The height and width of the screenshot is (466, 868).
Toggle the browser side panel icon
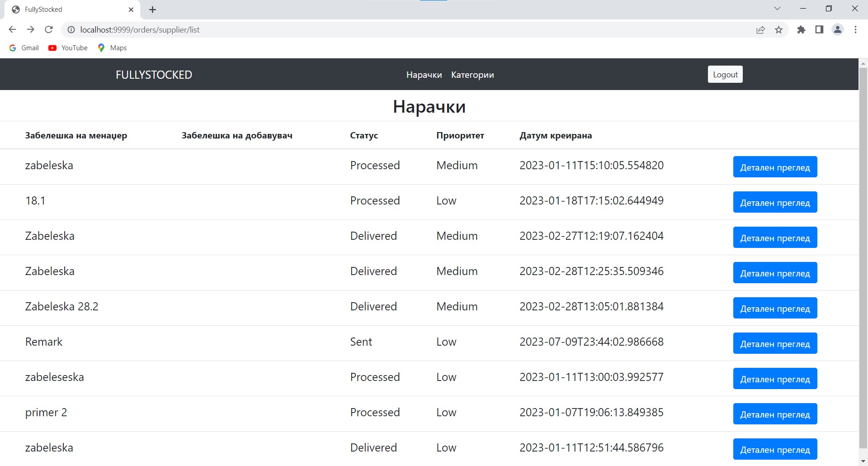click(819, 30)
